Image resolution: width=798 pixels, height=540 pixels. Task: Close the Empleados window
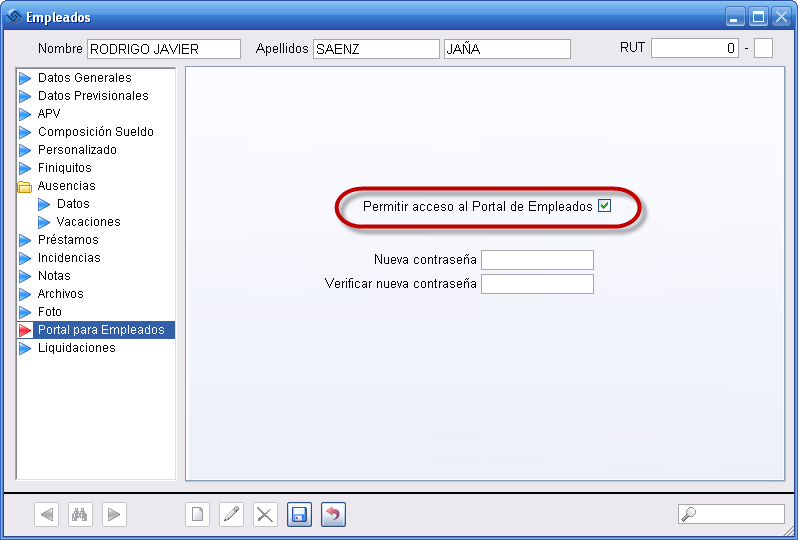point(781,17)
